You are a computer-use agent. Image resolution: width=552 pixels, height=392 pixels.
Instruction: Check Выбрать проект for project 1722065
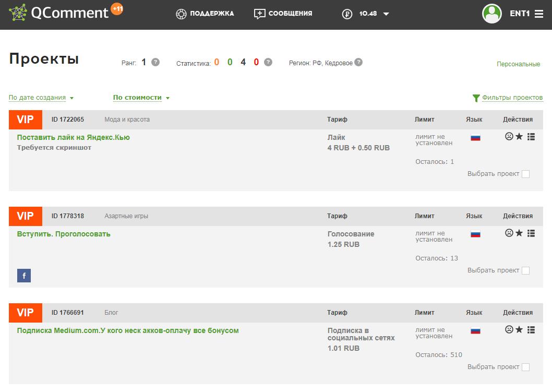click(x=525, y=174)
